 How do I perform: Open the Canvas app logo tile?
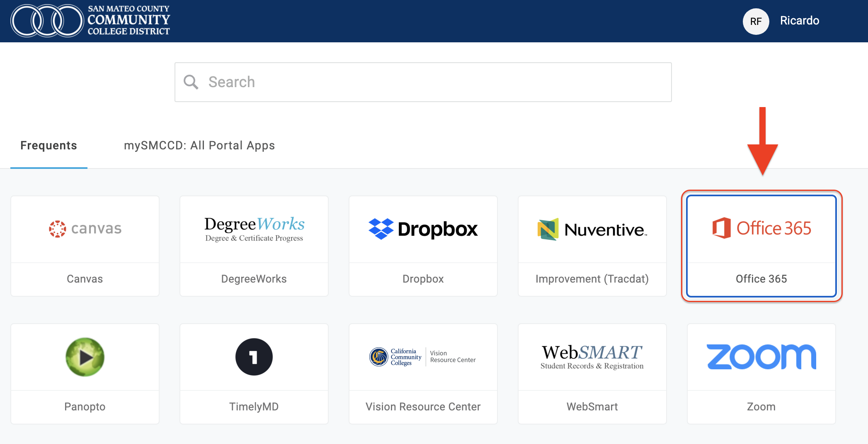pos(85,229)
